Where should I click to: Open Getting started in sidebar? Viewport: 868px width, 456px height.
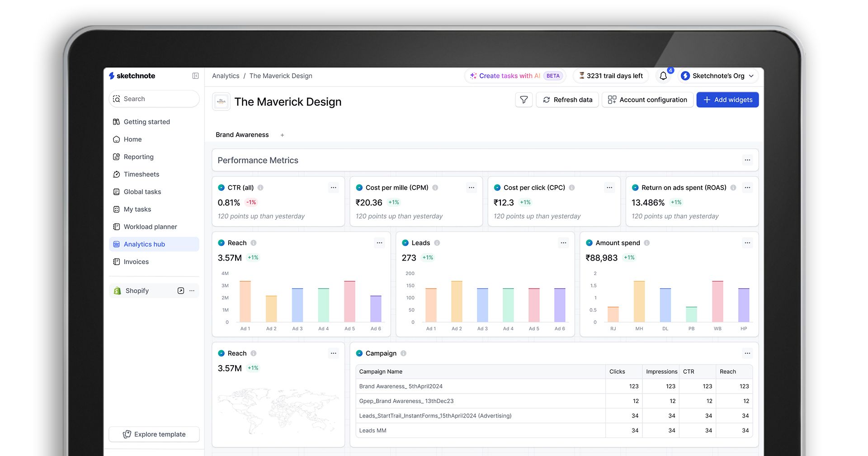click(154, 122)
